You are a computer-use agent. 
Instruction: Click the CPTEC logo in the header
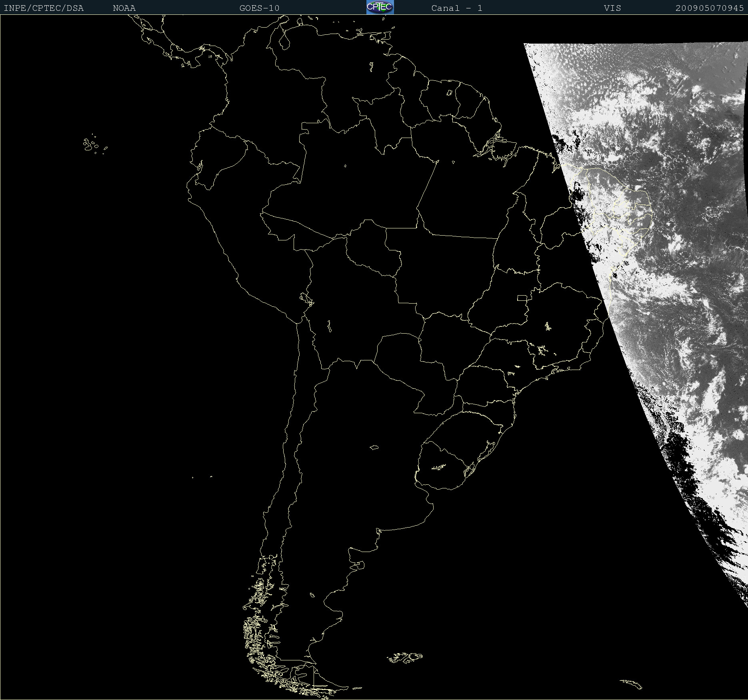[x=380, y=7]
